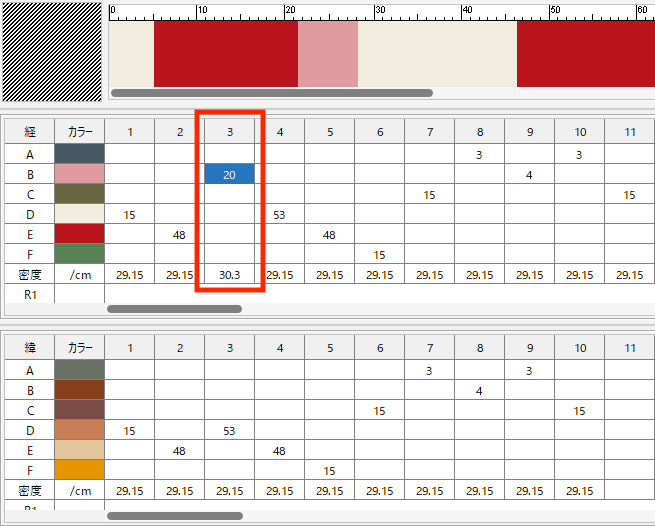The height and width of the screenshot is (526, 655).
Task: Select warp color F green swatch
Action: coord(79,254)
